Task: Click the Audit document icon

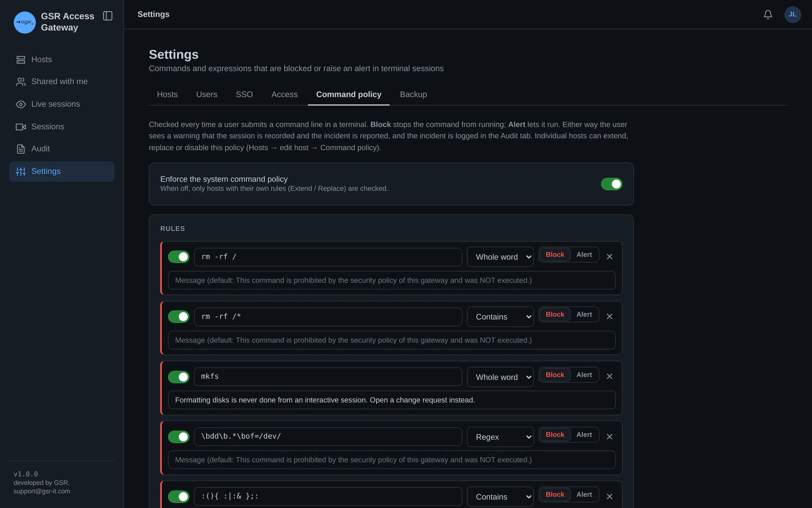Action: [21, 149]
